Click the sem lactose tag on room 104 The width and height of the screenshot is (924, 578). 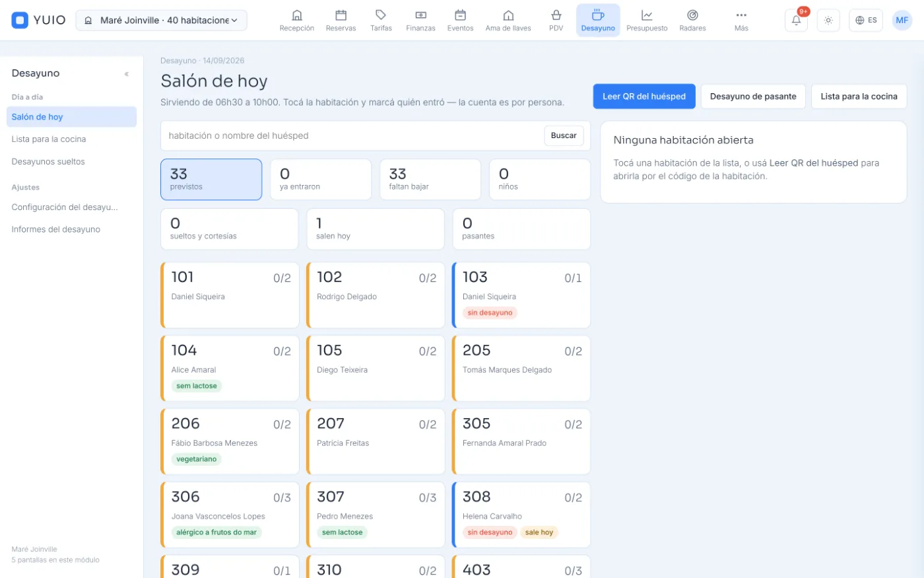point(196,386)
